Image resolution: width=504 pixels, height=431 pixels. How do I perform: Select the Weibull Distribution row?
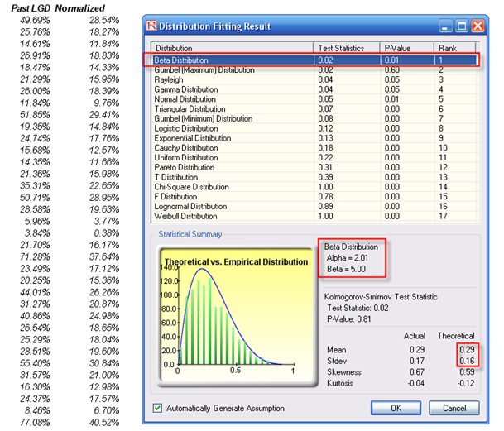click(315, 216)
